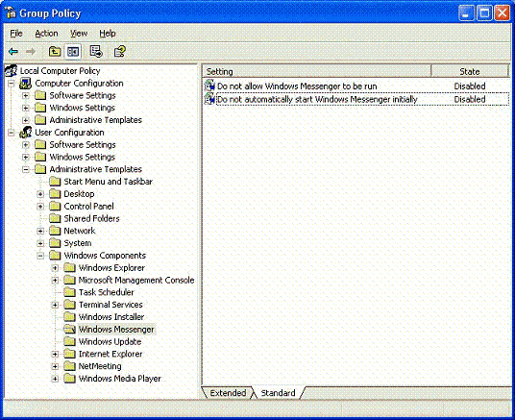Open the Action menu
The image size is (515, 420).
(x=47, y=34)
